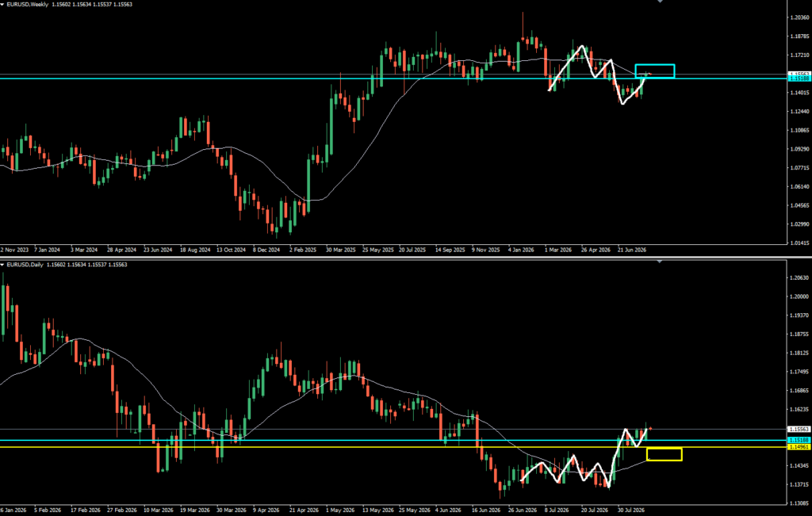Click the 4 Jan 2026 date label
Image resolution: width=812 pixels, height=516 pixels.
click(x=522, y=250)
